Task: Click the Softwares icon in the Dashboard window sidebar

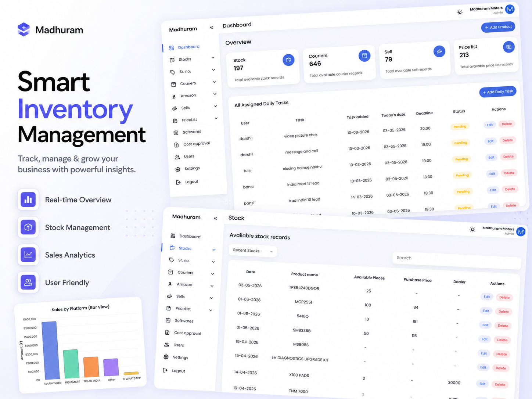Action: pyautogui.click(x=176, y=132)
